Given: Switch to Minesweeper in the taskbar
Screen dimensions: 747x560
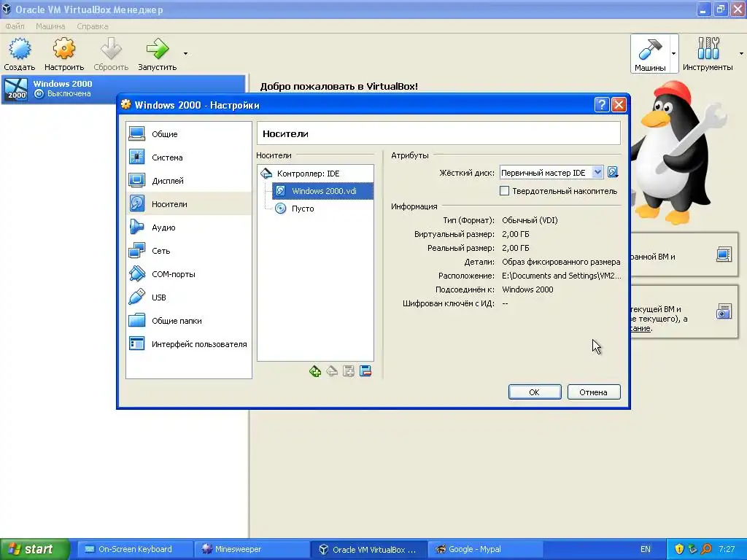Looking at the screenshot, I should 252,549.
